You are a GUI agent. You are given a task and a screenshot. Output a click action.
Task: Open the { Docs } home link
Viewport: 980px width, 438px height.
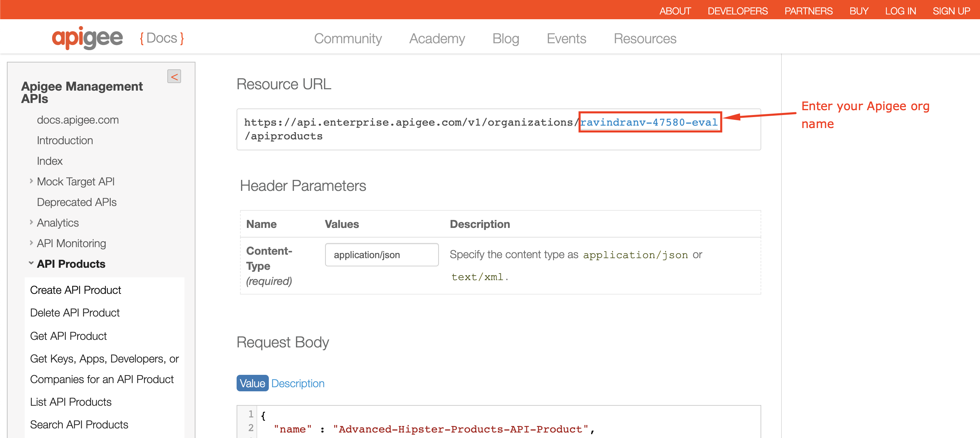click(x=162, y=38)
